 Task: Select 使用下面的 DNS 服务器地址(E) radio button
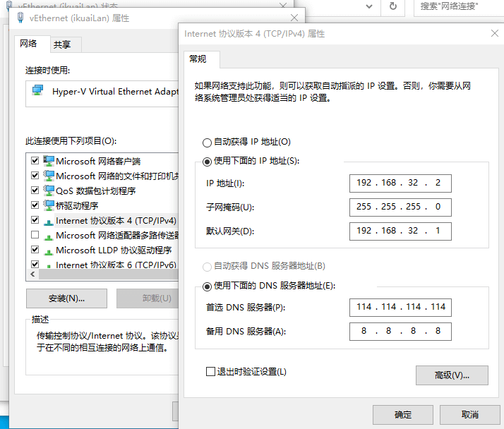207,286
